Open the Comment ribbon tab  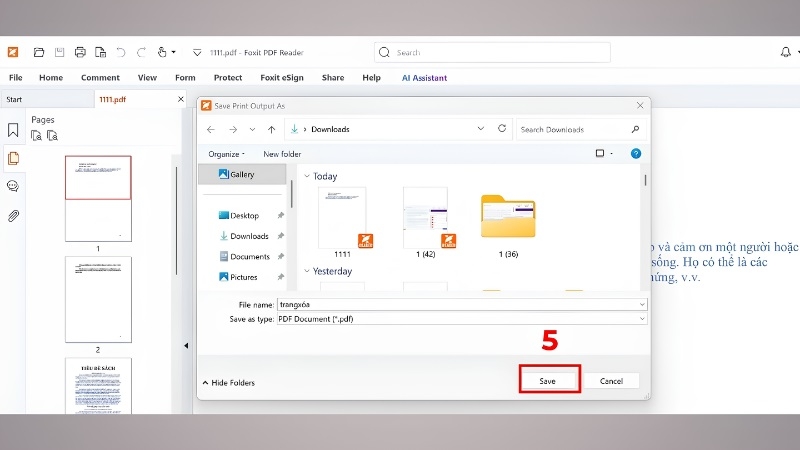(100, 78)
